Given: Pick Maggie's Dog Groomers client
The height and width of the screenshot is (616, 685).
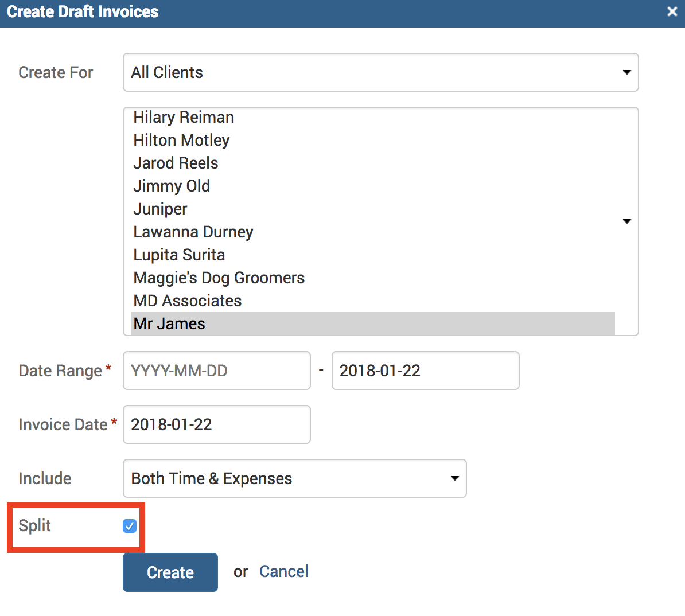Looking at the screenshot, I should pyautogui.click(x=219, y=278).
